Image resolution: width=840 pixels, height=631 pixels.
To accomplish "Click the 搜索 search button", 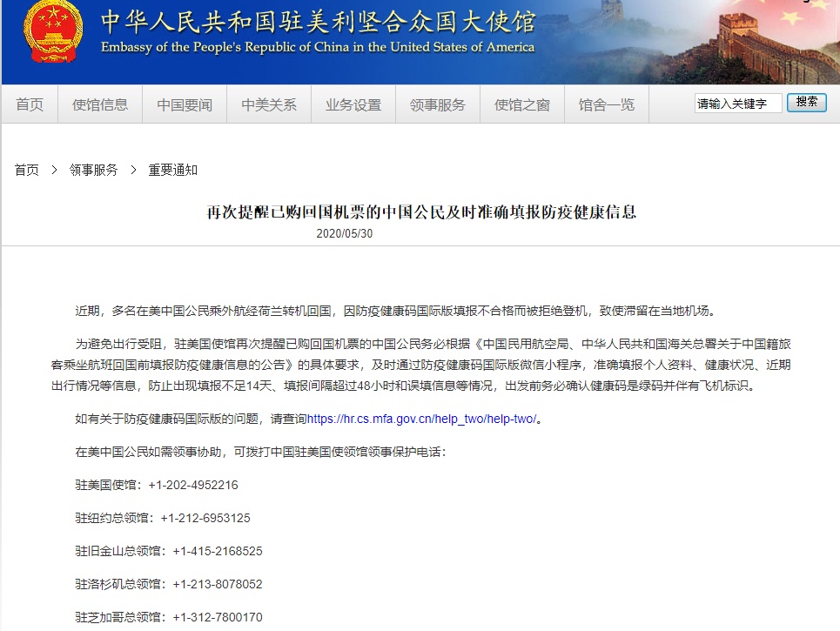I will 807,103.
